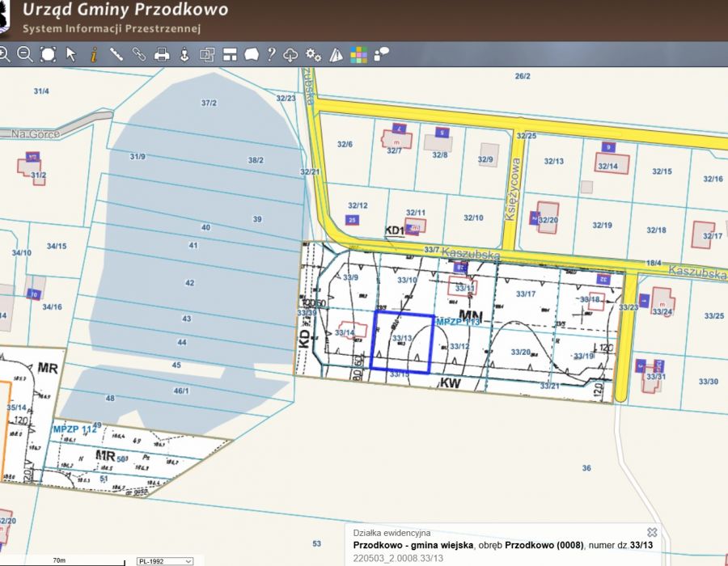Image resolution: width=728 pixels, height=566 pixels.
Task: Click parcel 32/14 on the map
Action: (x=607, y=166)
